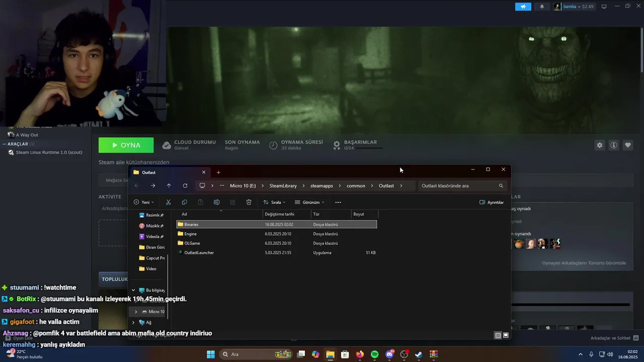Click the Outlast tab in File Explorer

point(170,172)
